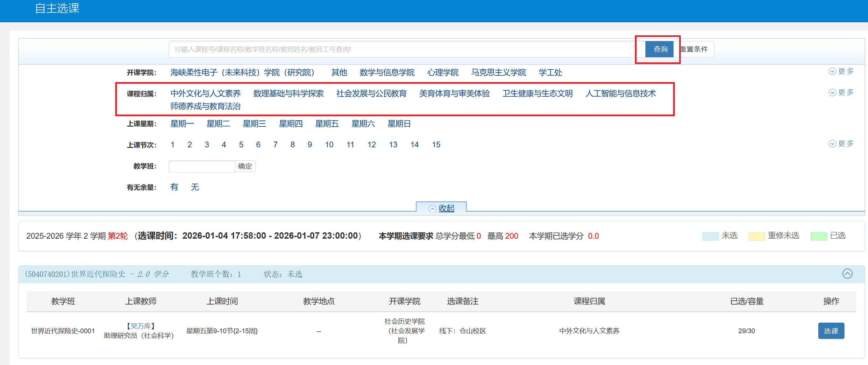The height and width of the screenshot is (365, 868).
Task: Click 确定 next to 教学班 field
Action: click(x=245, y=166)
